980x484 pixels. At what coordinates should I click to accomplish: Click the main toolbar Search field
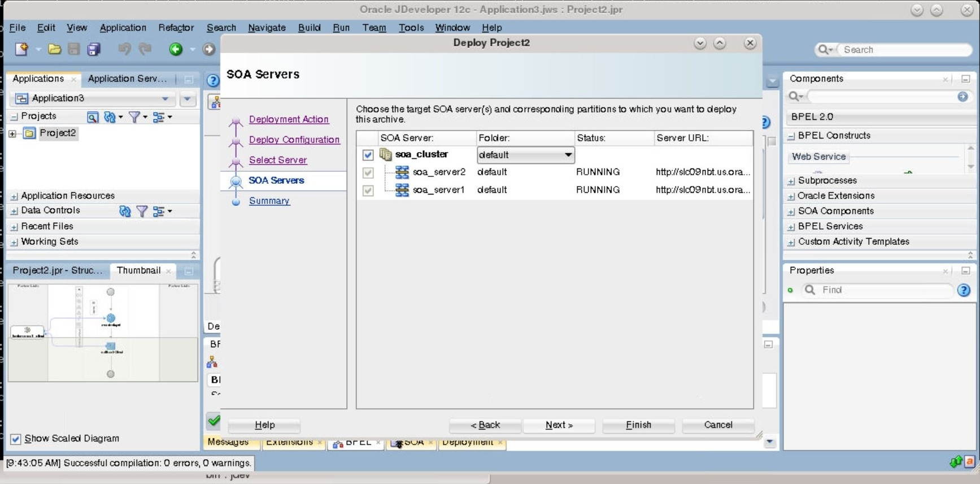[904, 50]
